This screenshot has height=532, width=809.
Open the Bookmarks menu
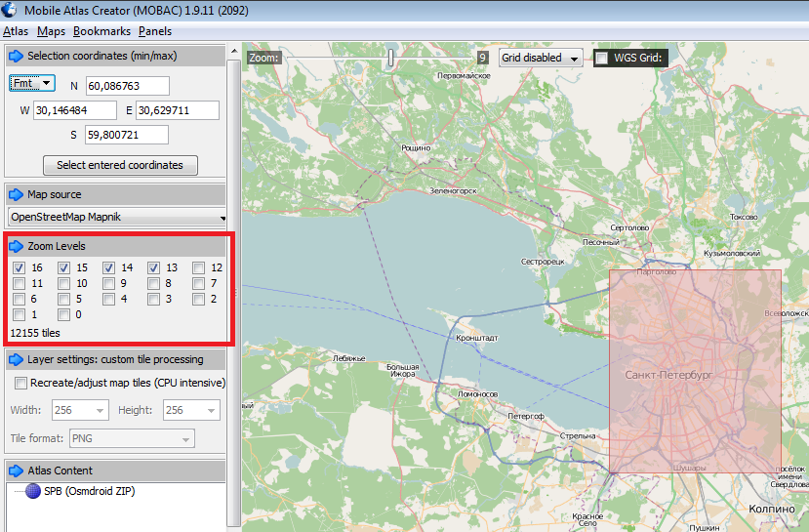pos(101,31)
